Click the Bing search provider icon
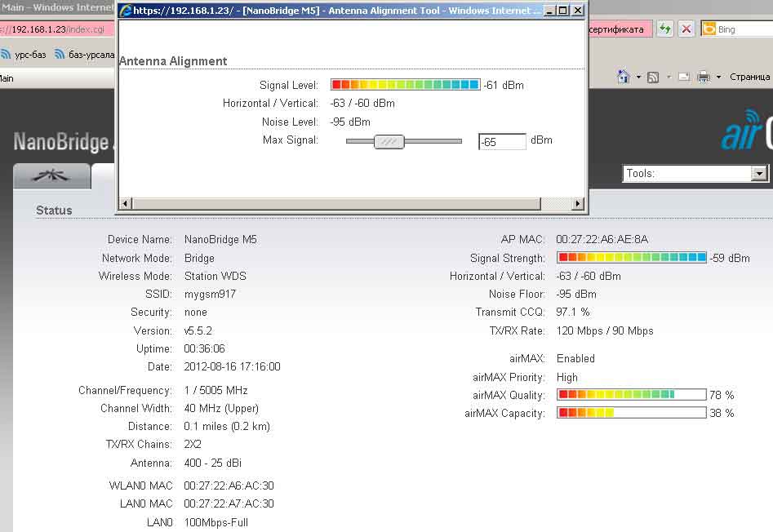 tap(709, 29)
